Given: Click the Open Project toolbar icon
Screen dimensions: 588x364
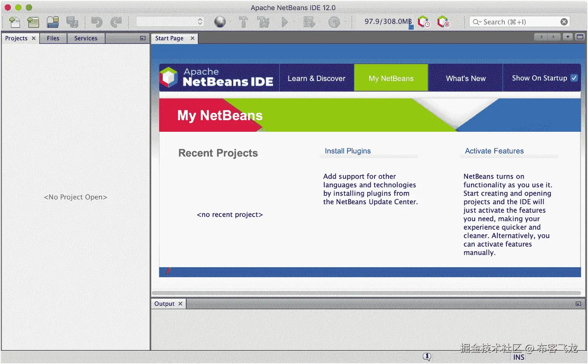Looking at the screenshot, I should [x=53, y=22].
